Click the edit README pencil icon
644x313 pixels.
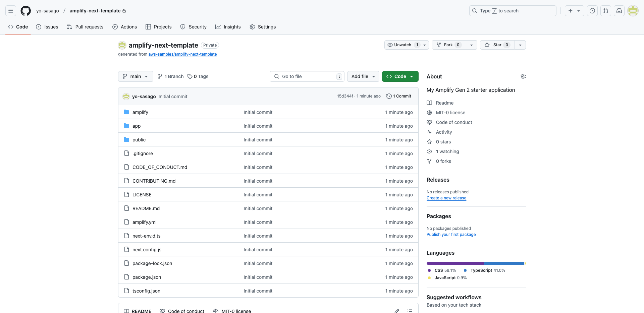pyautogui.click(x=397, y=311)
